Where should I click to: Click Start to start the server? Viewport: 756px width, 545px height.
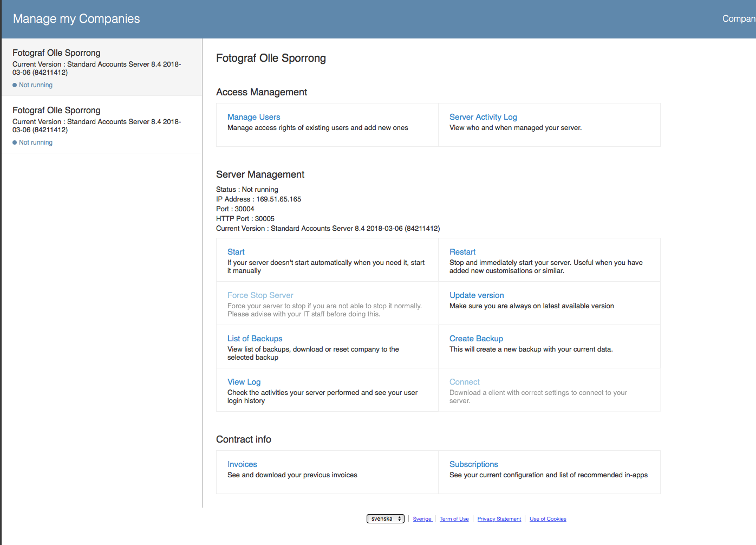pos(236,252)
